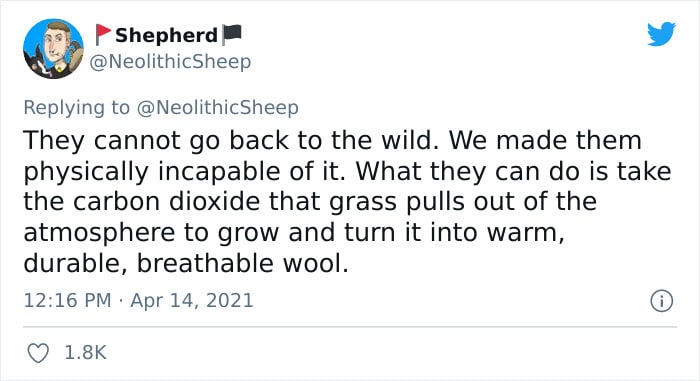The image size is (700, 381).
Task: Click the black flag emoji after Shepherd
Action: 232,34
